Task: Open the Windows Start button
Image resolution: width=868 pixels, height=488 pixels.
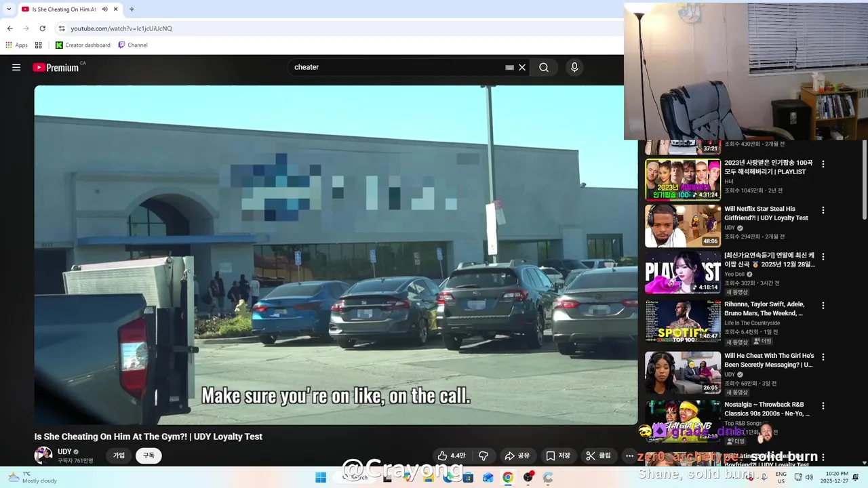Action: pyautogui.click(x=321, y=477)
